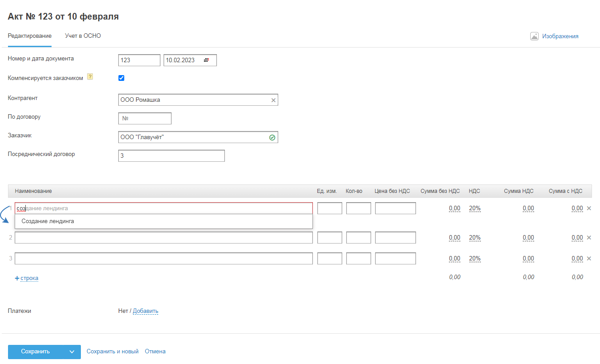The height and width of the screenshot is (364, 600).
Task: Click the Заказчик field ООО "Главучёт"
Action: tap(198, 137)
